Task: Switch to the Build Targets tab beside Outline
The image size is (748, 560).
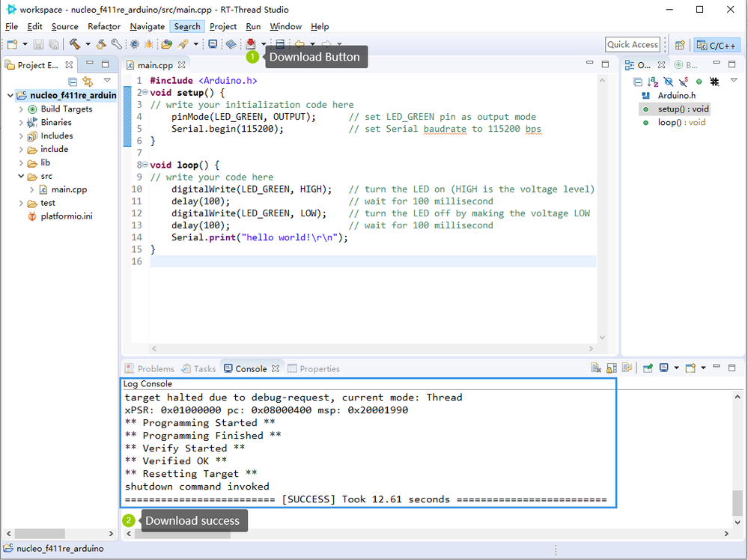Action: [686, 65]
